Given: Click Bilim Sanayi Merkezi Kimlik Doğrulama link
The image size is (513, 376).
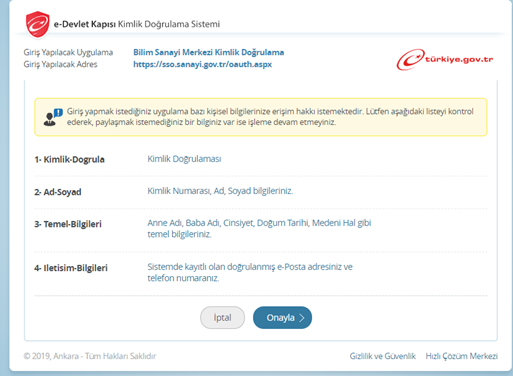Looking at the screenshot, I should coord(209,52).
